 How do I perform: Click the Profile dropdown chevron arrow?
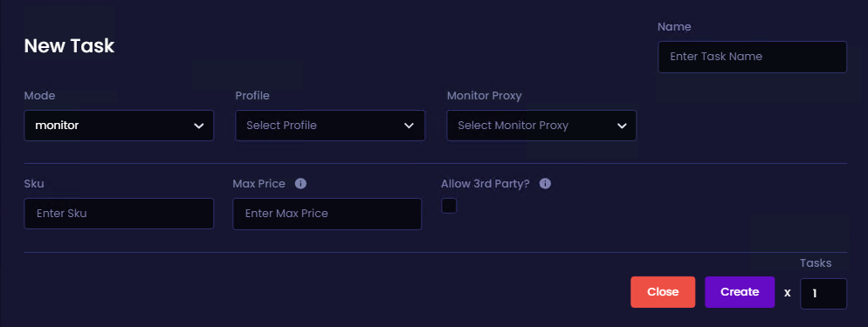coord(409,126)
